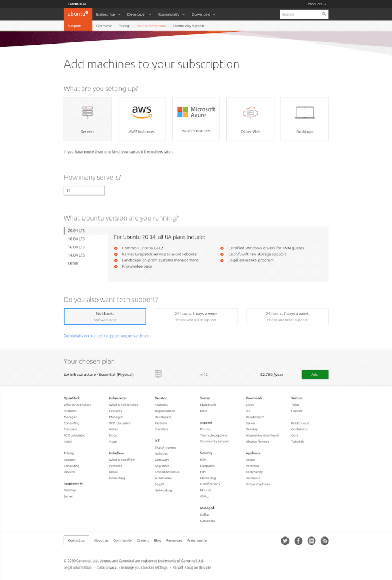Open Your subscriptions subnav item
The height and width of the screenshot is (580, 392).
(151, 26)
